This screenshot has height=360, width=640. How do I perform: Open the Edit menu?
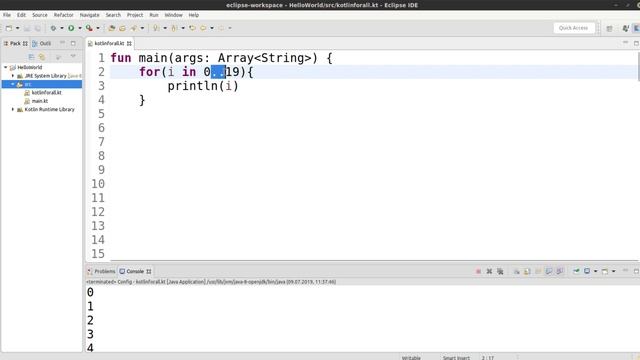[x=21, y=15]
